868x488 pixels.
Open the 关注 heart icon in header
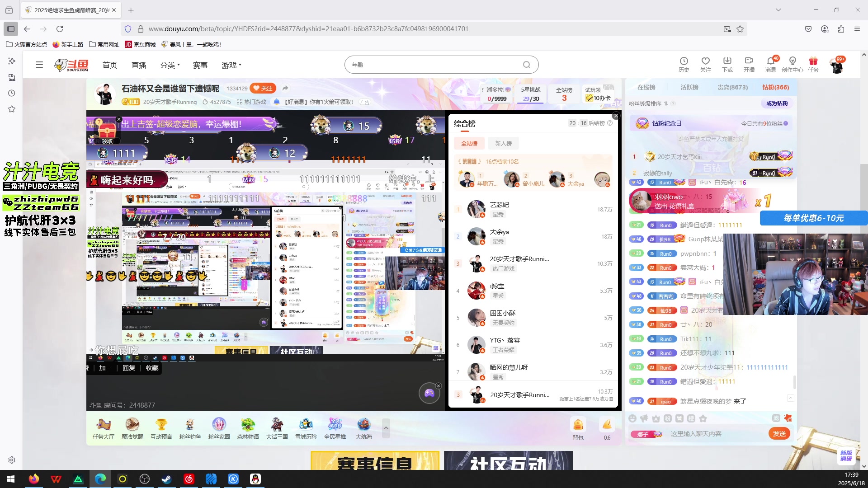click(x=706, y=64)
